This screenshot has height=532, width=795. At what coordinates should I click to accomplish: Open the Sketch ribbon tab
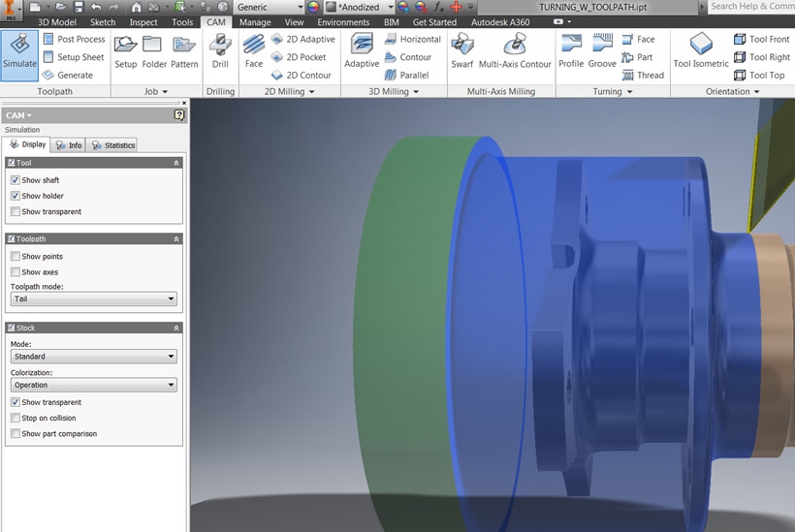(x=102, y=22)
